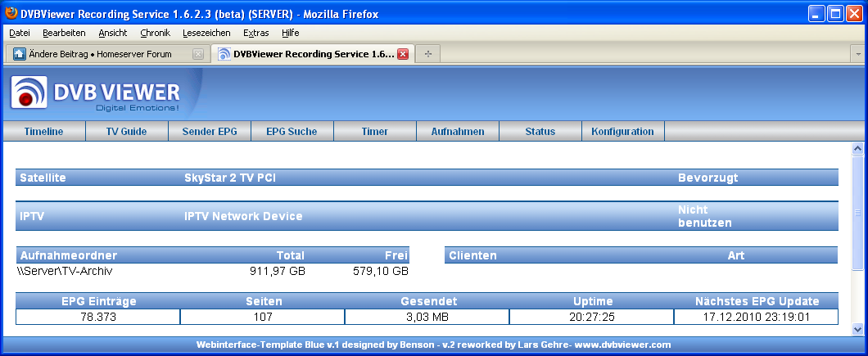This screenshot has height=356, width=868.
Task: Close the DVBViewer Recording Service tab
Action: [x=403, y=54]
